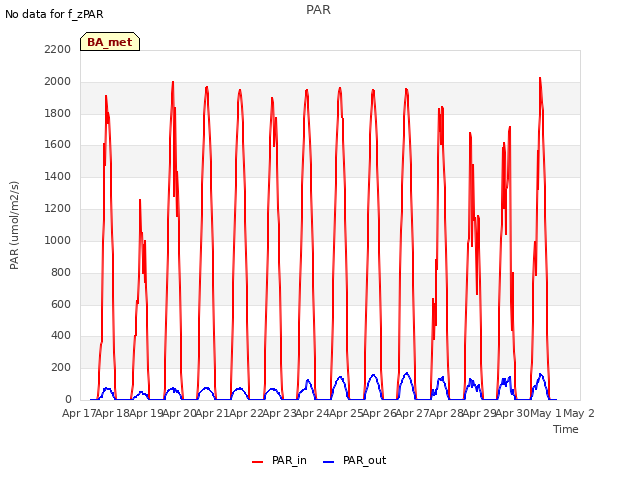Viewport: 640px width, 480px height.
Task: Click the 2000 y-axis tick label
Action: coord(58,81)
